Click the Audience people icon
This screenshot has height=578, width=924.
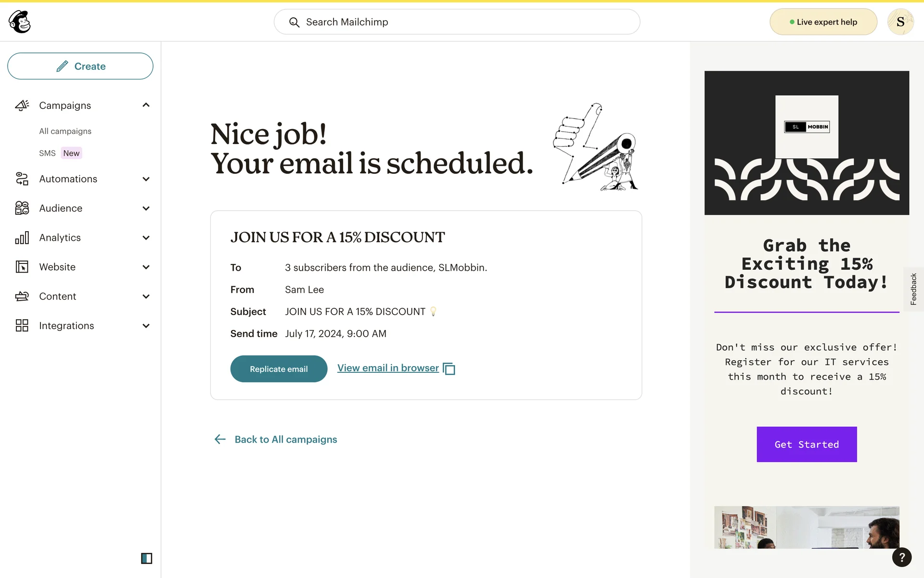(x=22, y=208)
